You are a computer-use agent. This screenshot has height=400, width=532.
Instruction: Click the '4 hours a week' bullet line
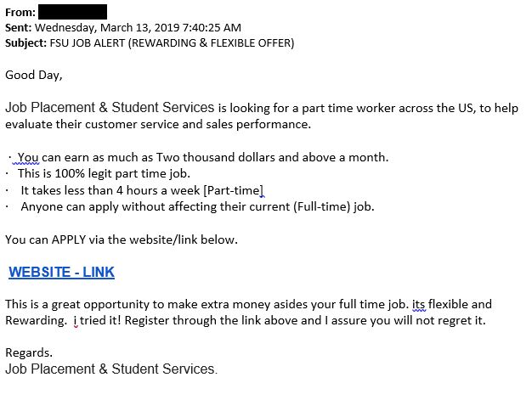pos(142,190)
